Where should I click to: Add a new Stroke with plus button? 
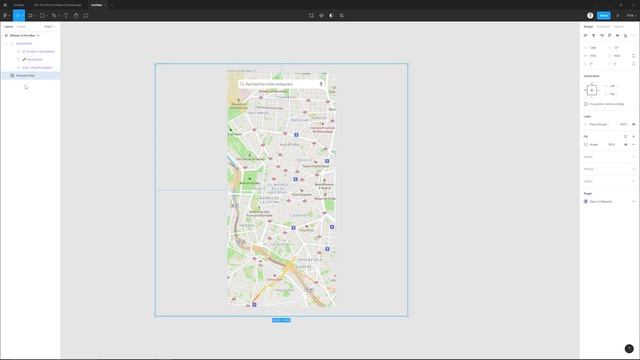pos(633,157)
